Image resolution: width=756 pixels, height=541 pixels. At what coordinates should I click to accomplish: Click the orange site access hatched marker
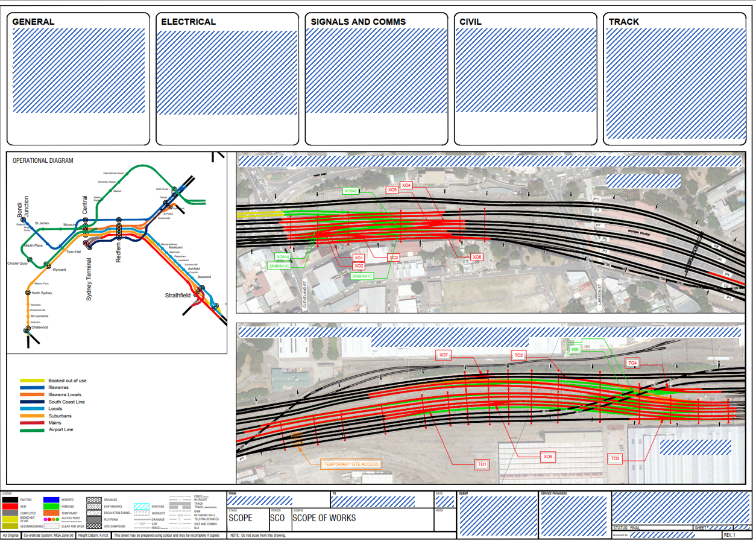pyautogui.click(x=296, y=437)
